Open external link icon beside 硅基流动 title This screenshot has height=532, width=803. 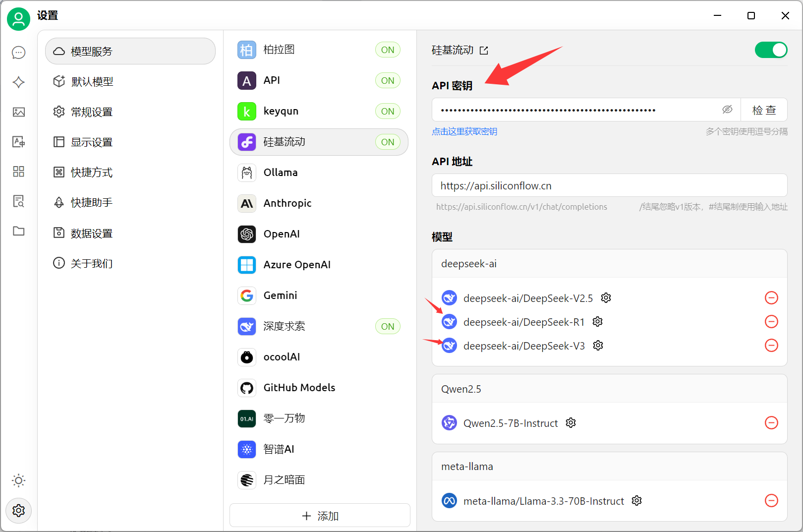484,51
